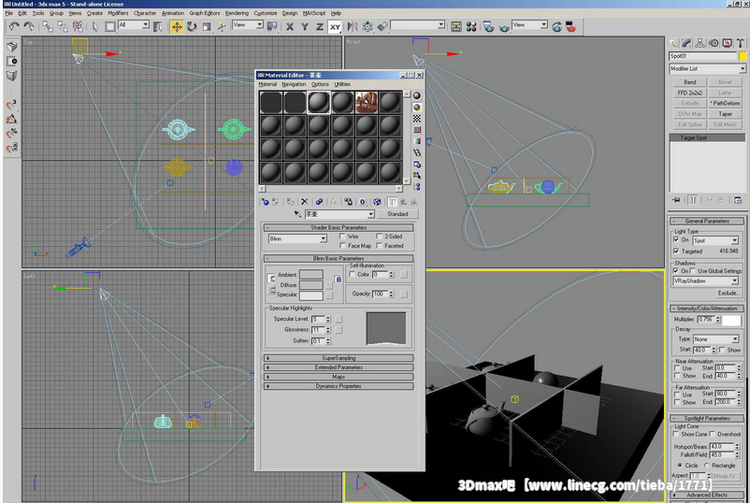
Task: Restrict transform to Z axis
Action: coord(320,27)
